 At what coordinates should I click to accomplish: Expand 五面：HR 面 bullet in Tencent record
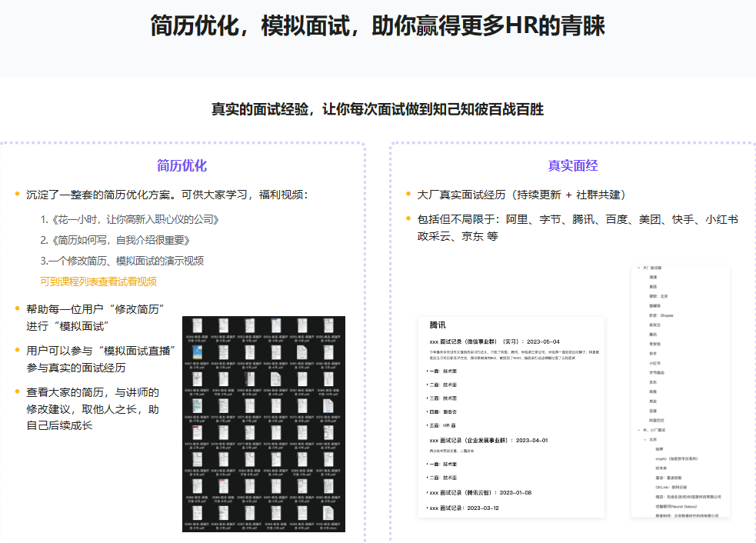[428, 425]
